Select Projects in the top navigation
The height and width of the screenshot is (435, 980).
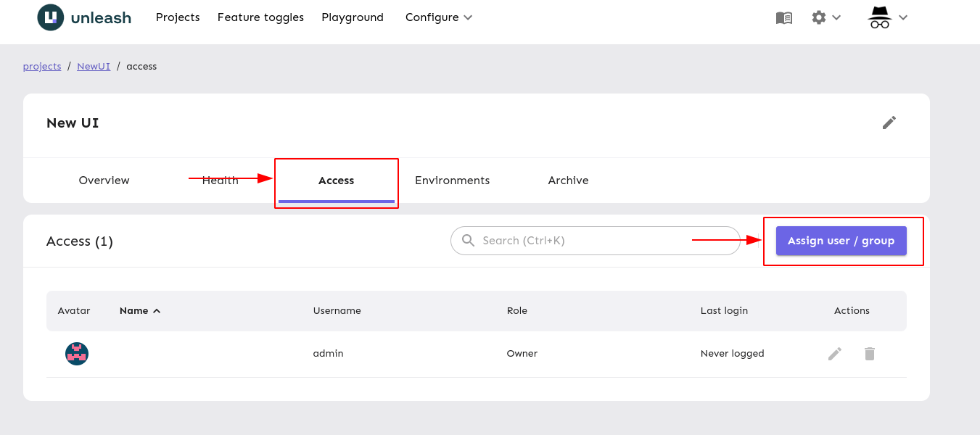[178, 17]
